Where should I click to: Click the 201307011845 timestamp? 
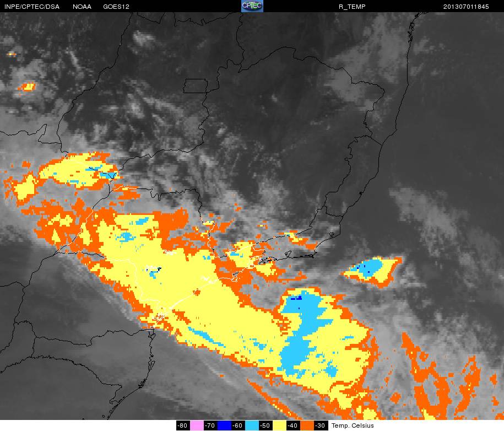point(466,7)
